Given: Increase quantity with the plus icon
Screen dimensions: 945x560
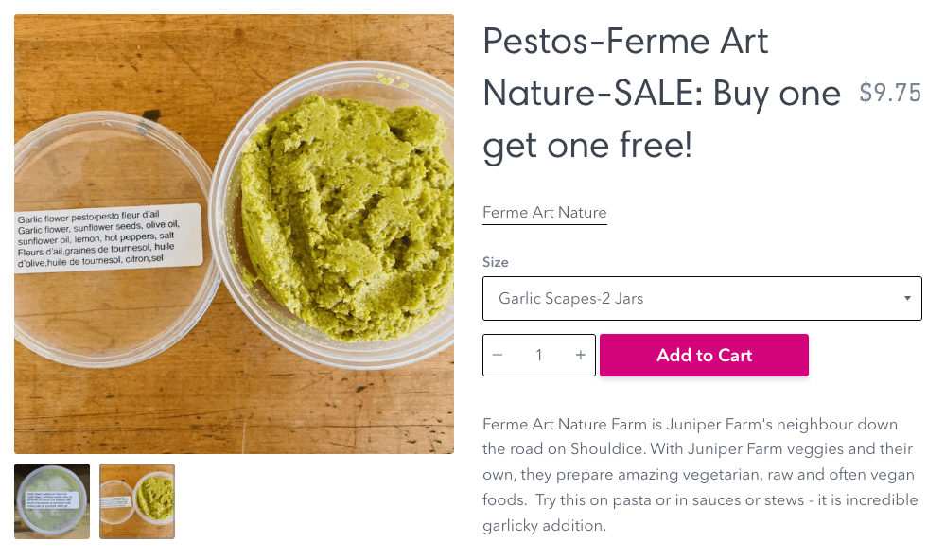Looking at the screenshot, I should point(581,356).
